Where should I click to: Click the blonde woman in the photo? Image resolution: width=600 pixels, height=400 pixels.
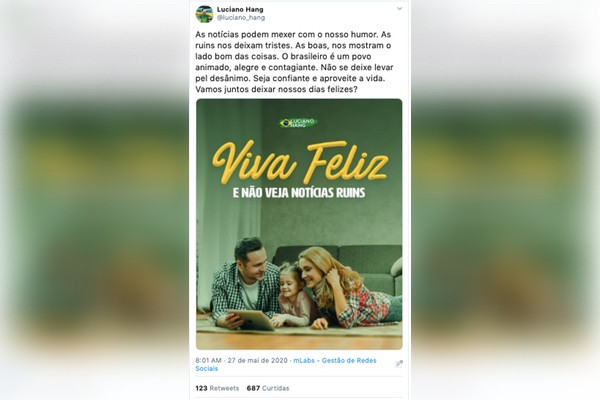[346, 289]
